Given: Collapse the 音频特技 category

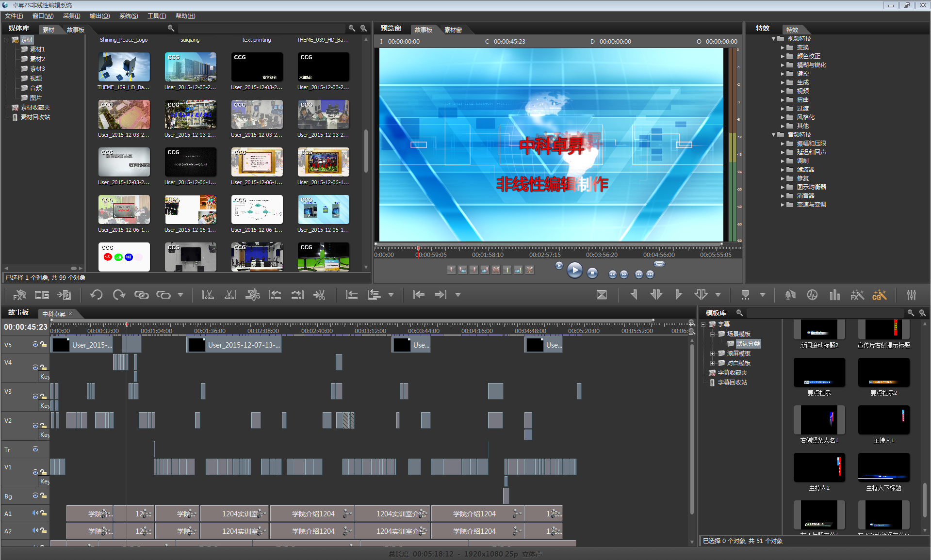Looking at the screenshot, I should (773, 135).
